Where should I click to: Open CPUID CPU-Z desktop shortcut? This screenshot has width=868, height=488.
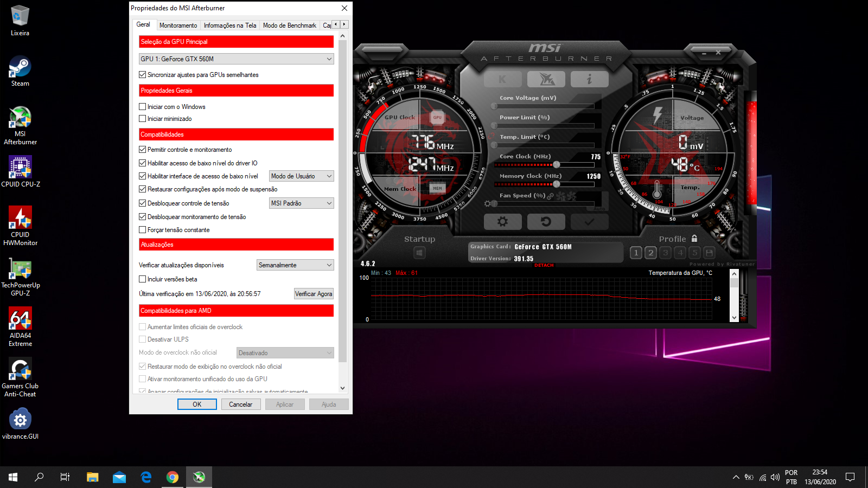pos(20,171)
